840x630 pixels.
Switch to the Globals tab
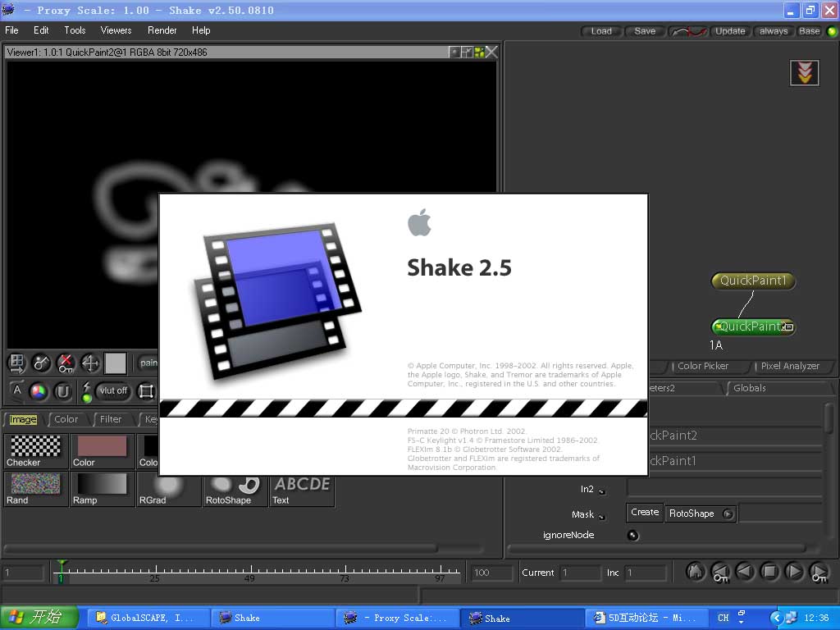750,388
